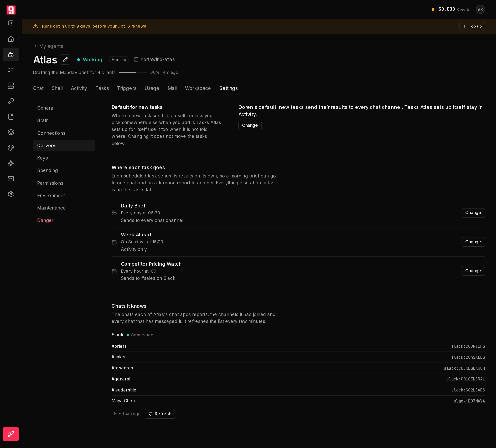Open the Usage tab
Screen dimensions: 496x448
pos(152,88)
